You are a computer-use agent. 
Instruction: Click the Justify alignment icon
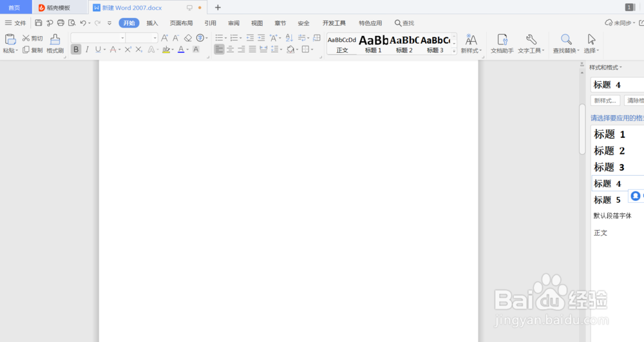tap(252, 49)
